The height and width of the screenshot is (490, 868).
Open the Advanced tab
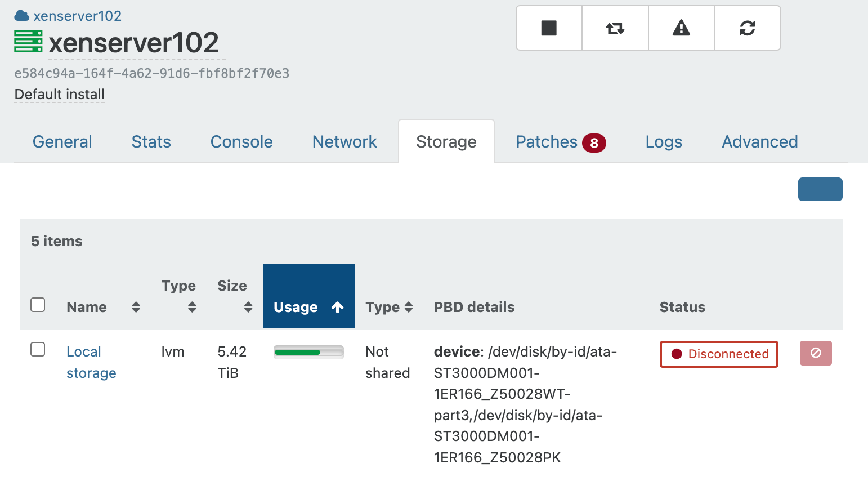[x=760, y=142]
